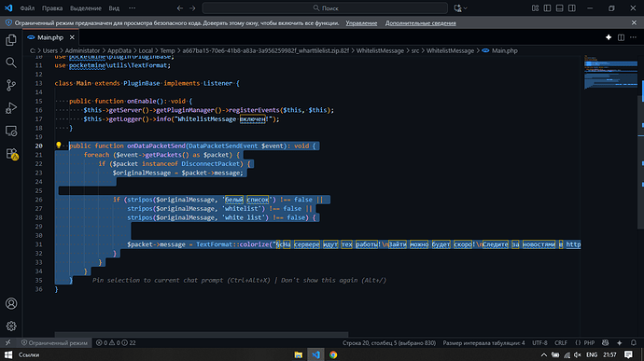Expand the 'Temp' breadcrumb segment

point(167,50)
